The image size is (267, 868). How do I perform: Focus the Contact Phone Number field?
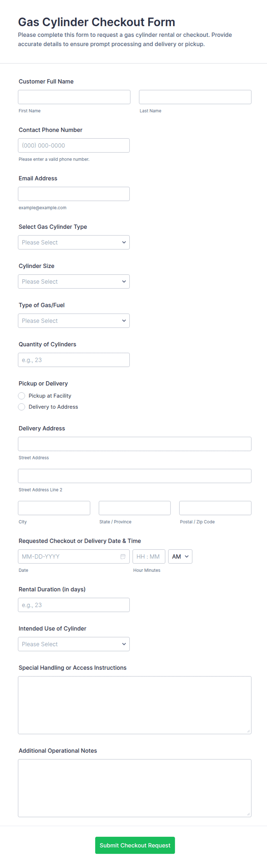point(74,146)
